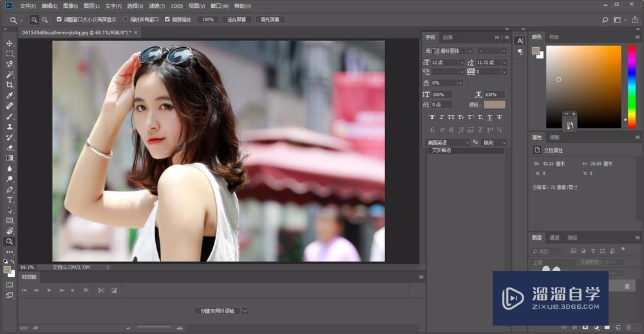This screenshot has height=334, width=644.
Task: Click the 适合屏幕 fit screen button
Action: [x=236, y=20]
